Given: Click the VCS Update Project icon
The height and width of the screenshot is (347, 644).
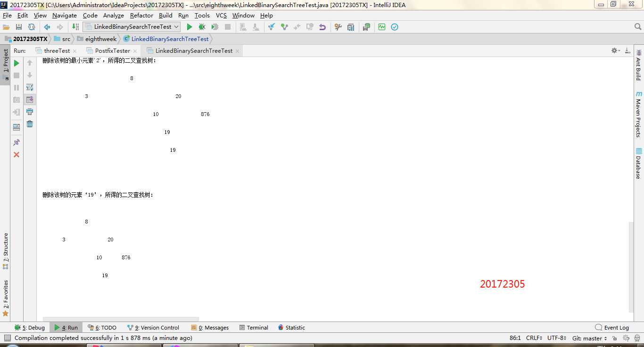Looking at the screenshot, I should click(272, 27).
